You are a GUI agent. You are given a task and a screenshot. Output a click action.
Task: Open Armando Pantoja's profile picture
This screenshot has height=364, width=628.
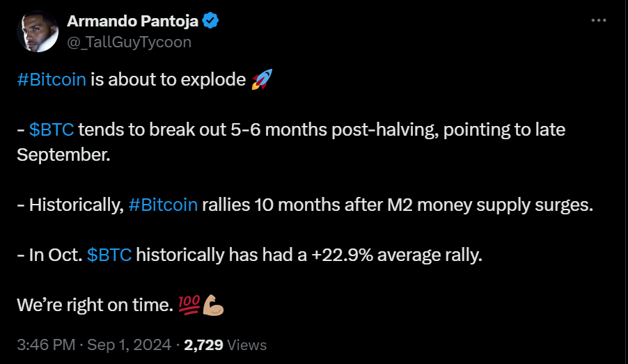click(x=37, y=31)
